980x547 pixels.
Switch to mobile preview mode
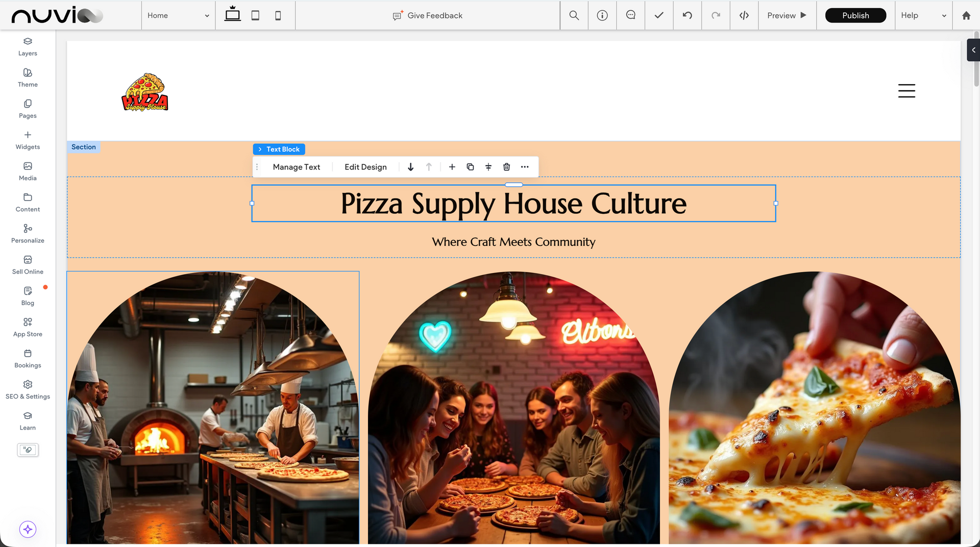tap(278, 15)
